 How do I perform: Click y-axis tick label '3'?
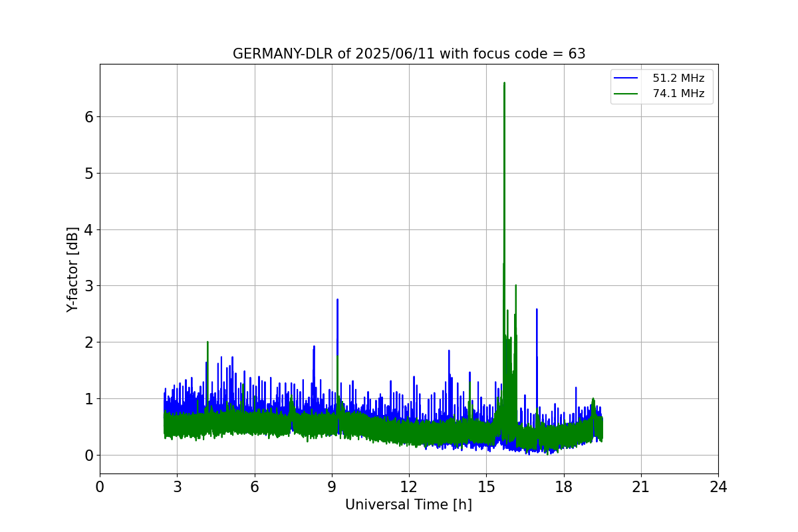click(x=88, y=286)
